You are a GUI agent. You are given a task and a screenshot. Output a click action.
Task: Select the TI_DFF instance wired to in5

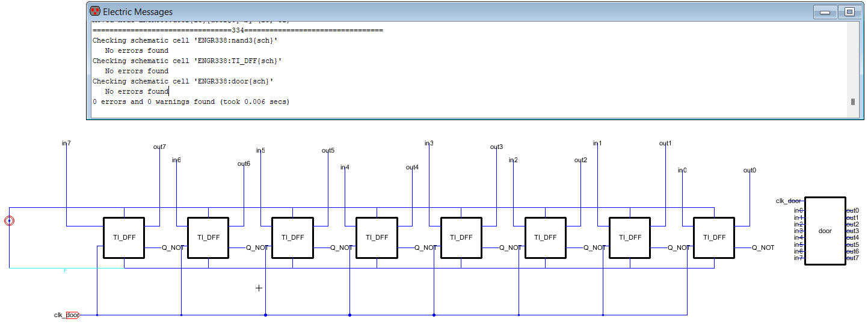292,237
